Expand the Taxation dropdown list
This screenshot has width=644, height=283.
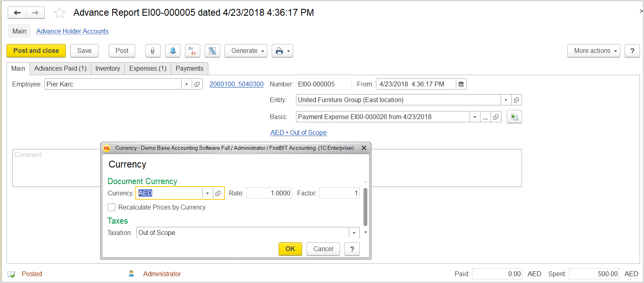click(x=354, y=233)
